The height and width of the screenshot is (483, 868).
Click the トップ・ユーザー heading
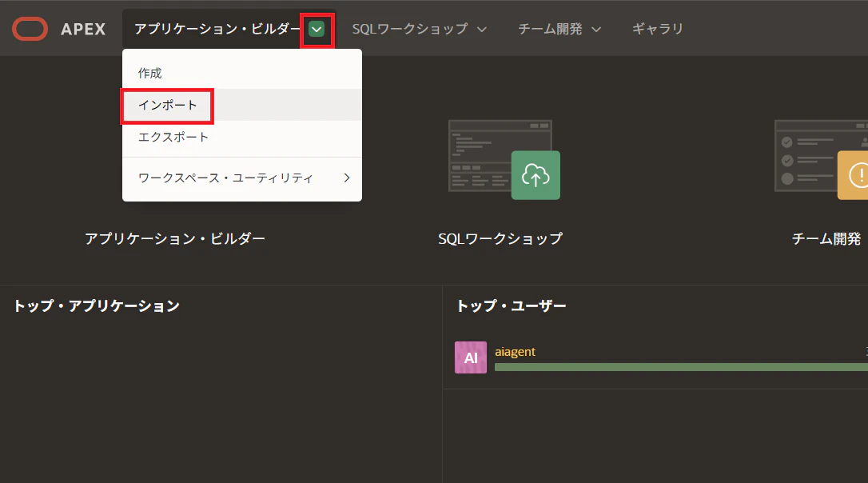tap(511, 305)
